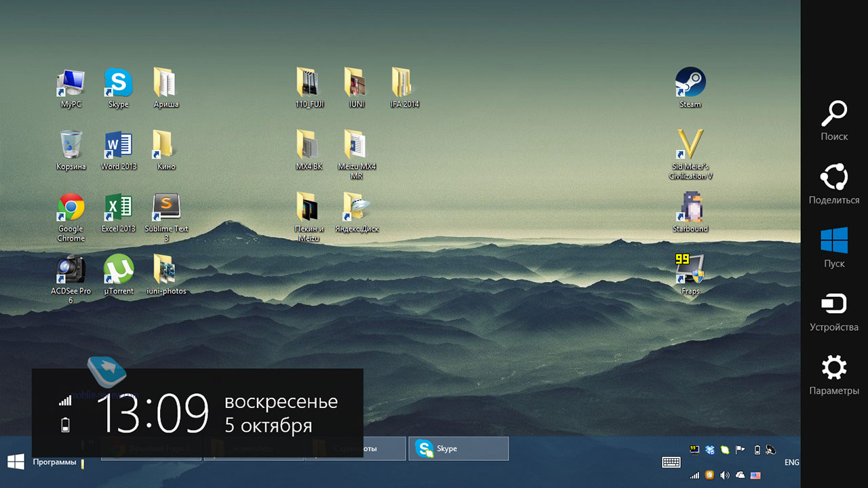Open ACDSee Pro 6 shortcut
The height and width of the screenshot is (488, 868).
coord(71,279)
